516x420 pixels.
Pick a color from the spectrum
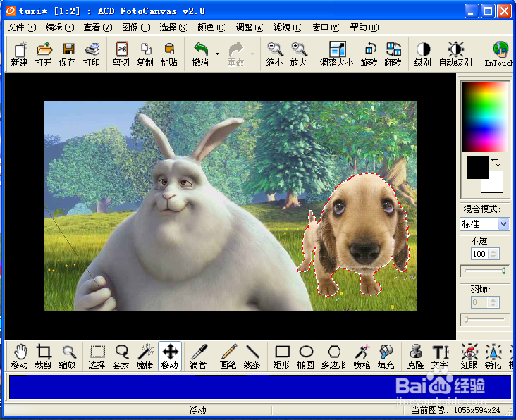click(485, 117)
